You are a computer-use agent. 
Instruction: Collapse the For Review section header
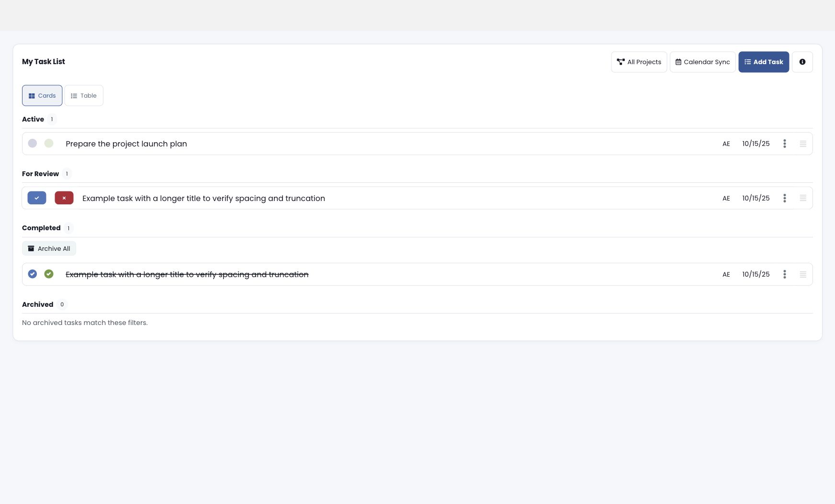point(40,174)
